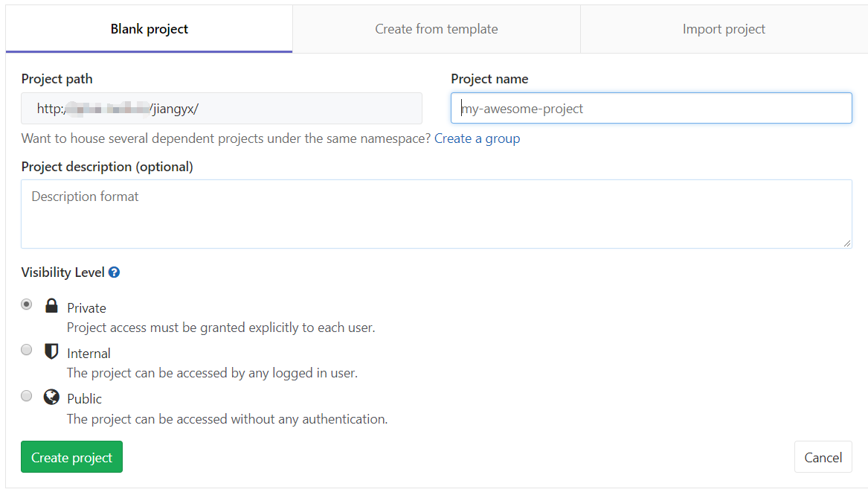Click the resize handle of description box
Viewport: 868px width, 501px height.
click(x=847, y=243)
